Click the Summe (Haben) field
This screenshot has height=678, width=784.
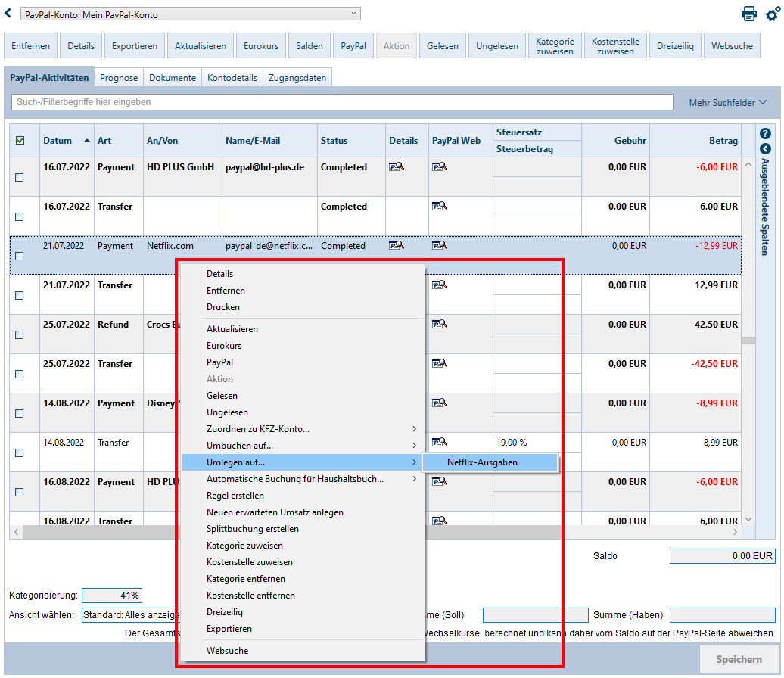[723, 615]
